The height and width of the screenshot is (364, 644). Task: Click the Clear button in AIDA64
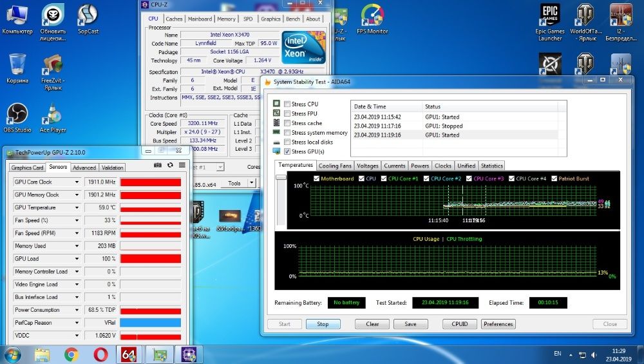pyautogui.click(x=372, y=324)
